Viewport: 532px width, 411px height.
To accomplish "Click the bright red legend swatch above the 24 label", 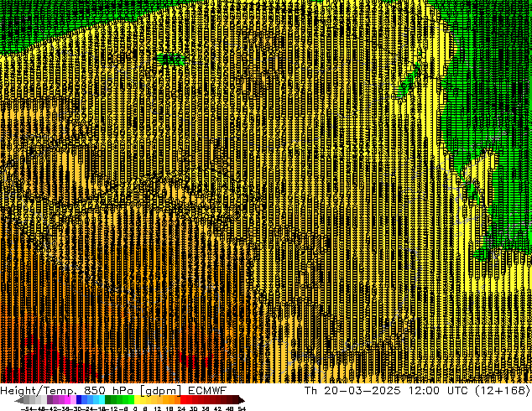I will 183,400.
